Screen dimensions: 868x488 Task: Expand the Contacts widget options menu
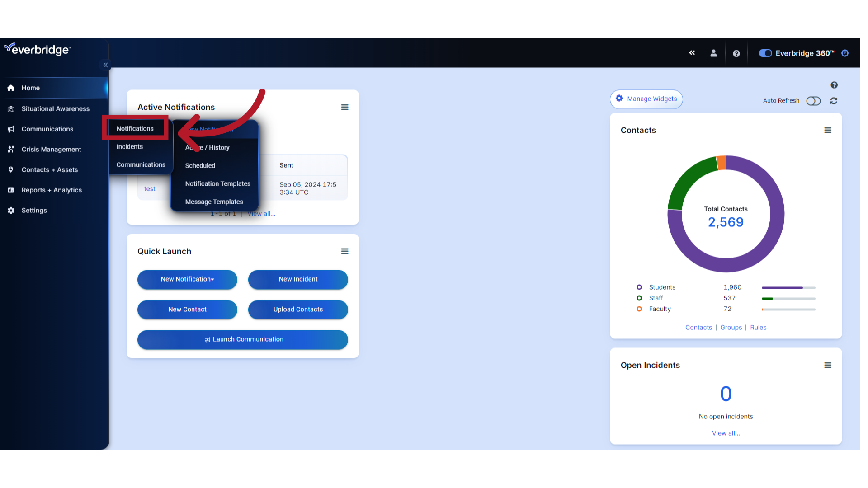click(x=827, y=130)
